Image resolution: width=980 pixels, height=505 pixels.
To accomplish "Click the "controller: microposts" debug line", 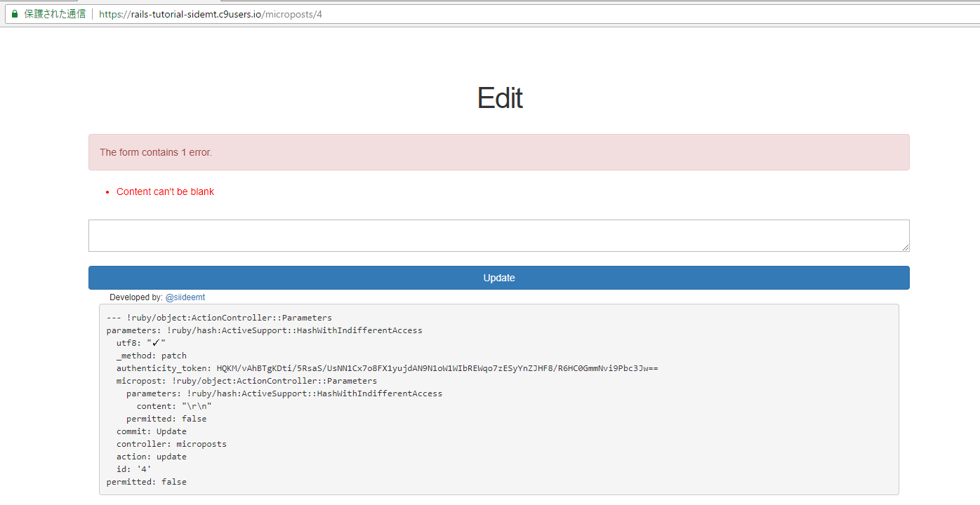I will click(x=172, y=444).
